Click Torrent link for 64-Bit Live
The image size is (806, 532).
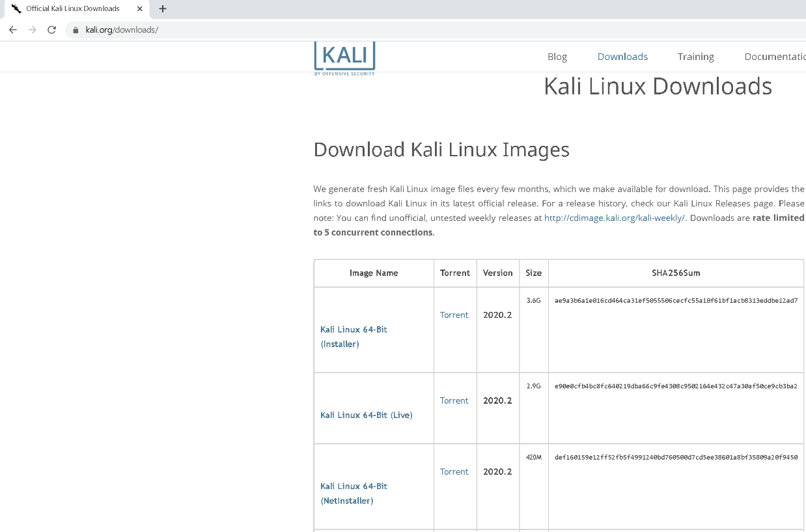click(x=454, y=400)
